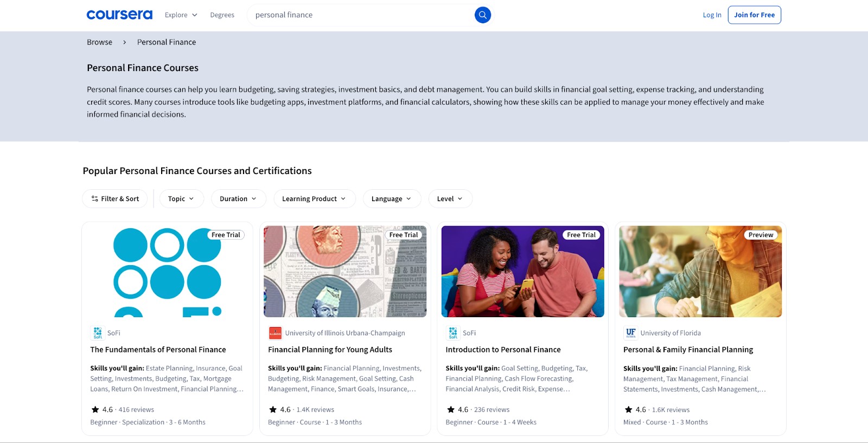Click the star rating icon beside 416 reviews
The width and height of the screenshot is (868, 443).
click(95, 409)
